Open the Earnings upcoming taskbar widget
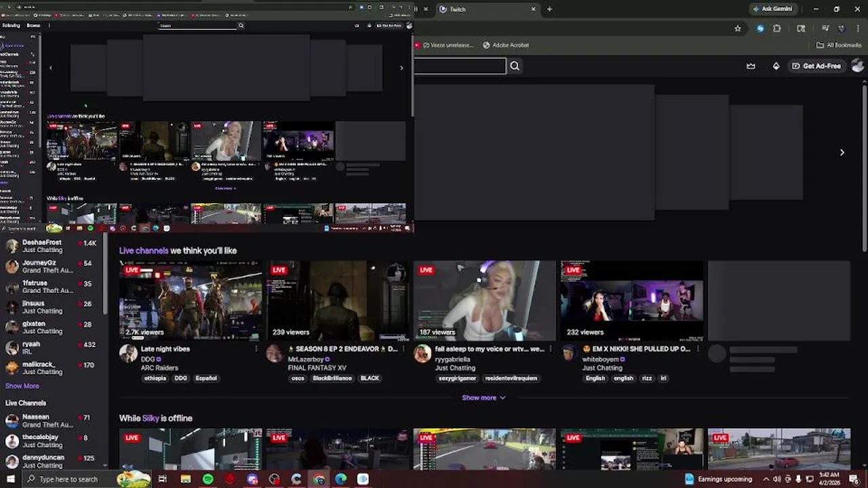Image resolution: width=868 pixels, height=488 pixels. [719, 479]
